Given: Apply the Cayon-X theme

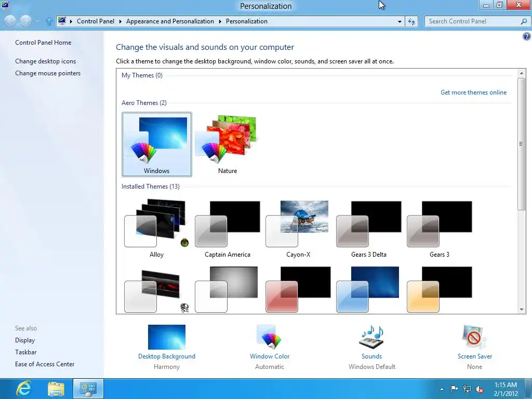Looking at the screenshot, I should click(298, 229).
